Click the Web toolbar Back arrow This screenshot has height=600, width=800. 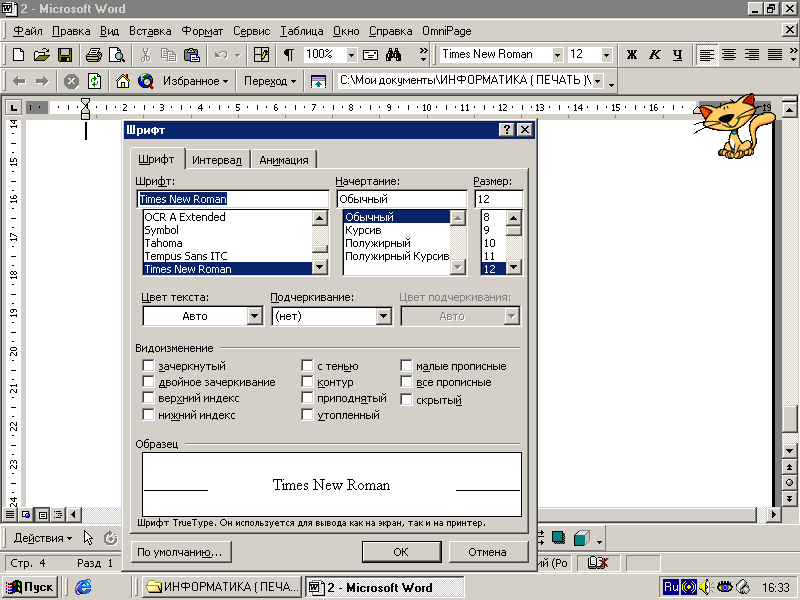coord(19,81)
